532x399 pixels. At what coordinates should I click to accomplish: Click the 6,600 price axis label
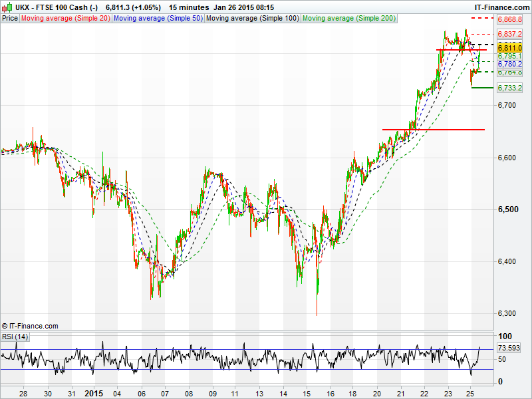(507, 158)
